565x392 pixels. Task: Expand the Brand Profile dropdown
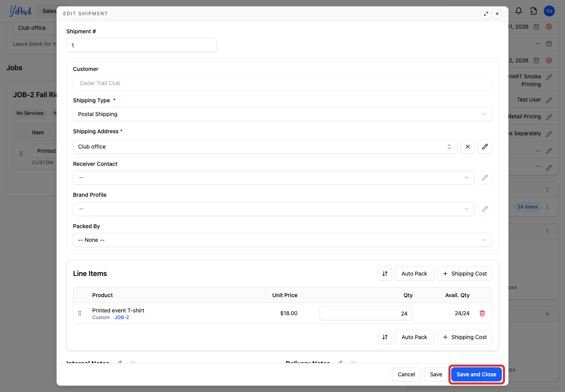274,209
